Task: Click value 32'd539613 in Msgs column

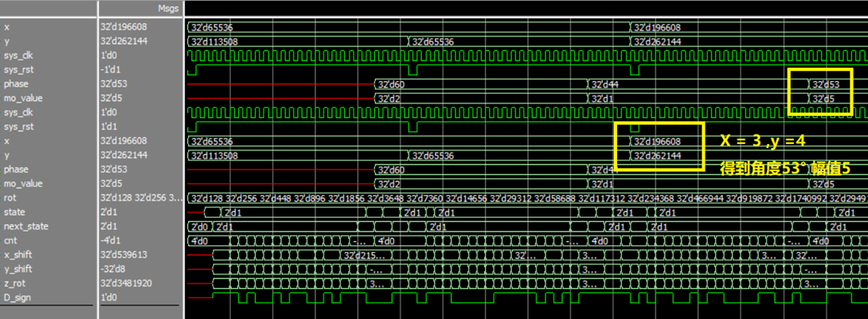Action: pyautogui.click(x=124, y=255)
